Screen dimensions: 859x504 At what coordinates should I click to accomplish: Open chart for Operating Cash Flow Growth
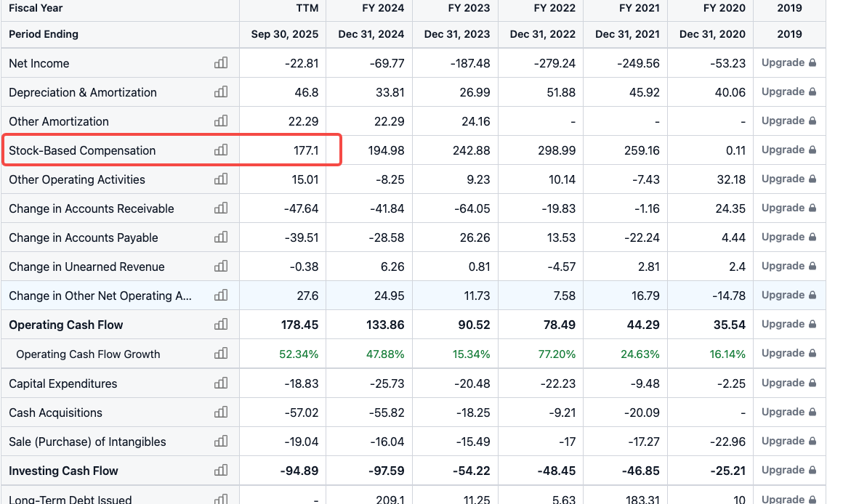click(221, 354)
